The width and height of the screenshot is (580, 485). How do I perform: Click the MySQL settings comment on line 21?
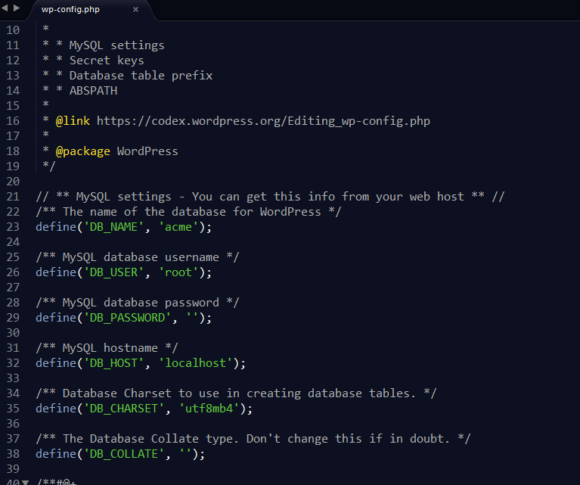270,196
